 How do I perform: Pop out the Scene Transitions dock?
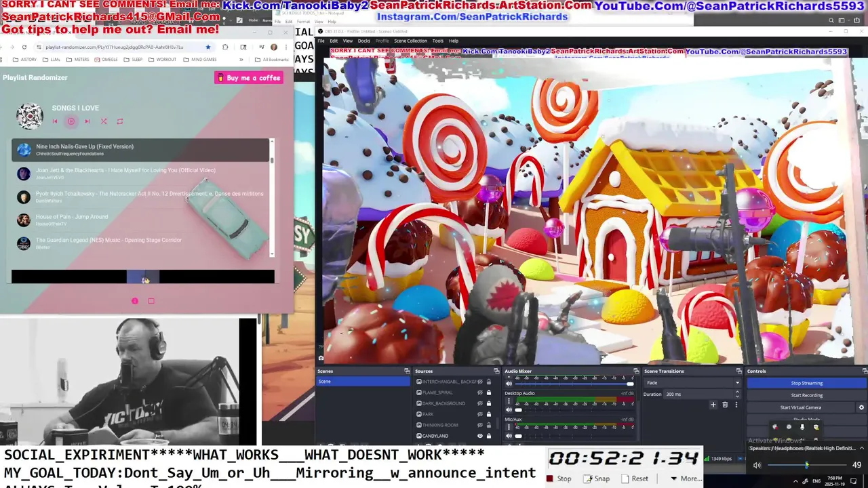(739, 371)
